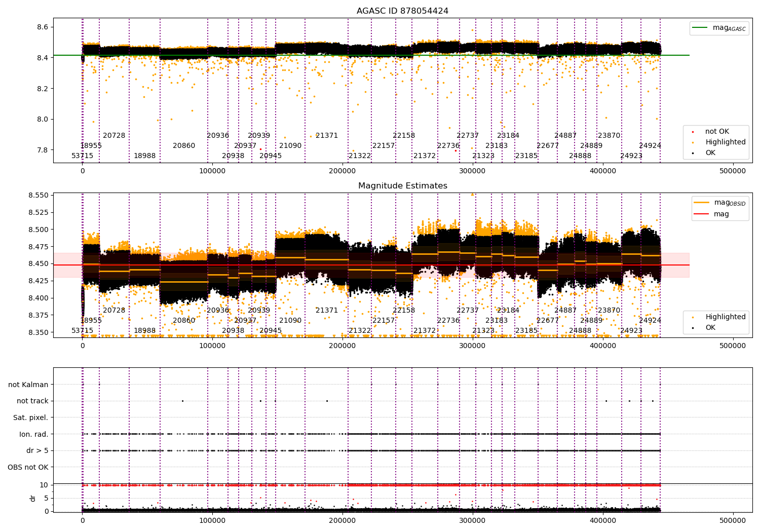This screenshot has height=532, width=760.
Task: Click obsid label 53715 in top plot
Action: [x=83, y=156]
